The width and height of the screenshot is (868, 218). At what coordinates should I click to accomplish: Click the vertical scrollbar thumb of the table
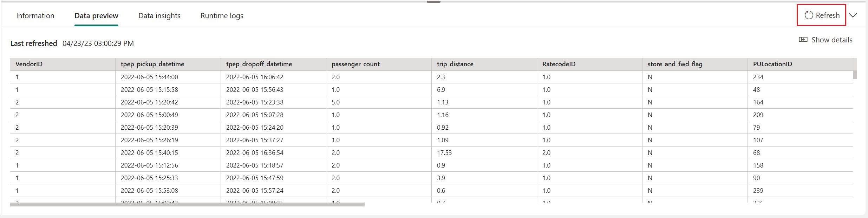click(x=855, y=75)
